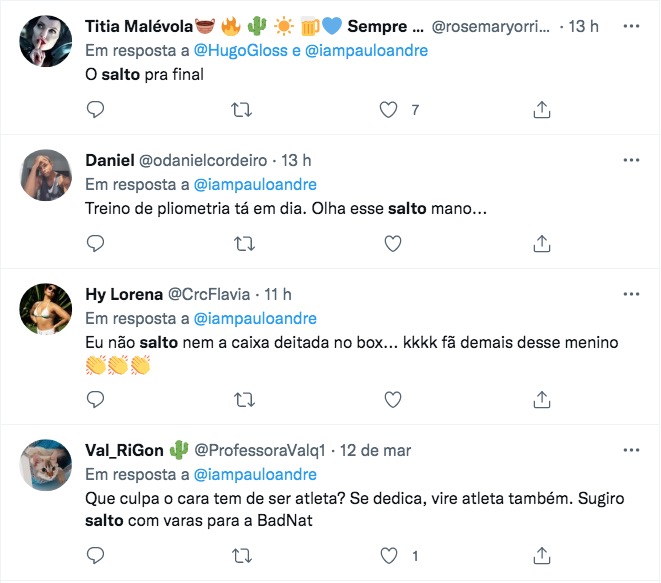
Task: Retweet Val_RiGon's tweet
Action: click(242, 554)
